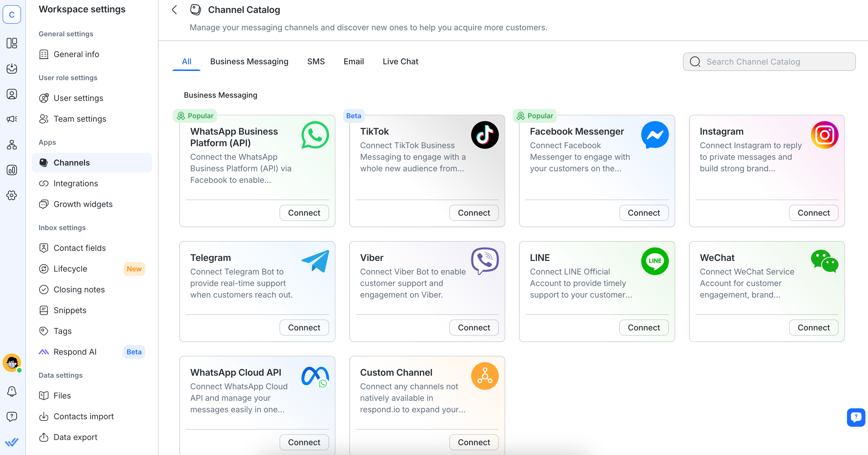The height and width of the screenshot is (455, 868).
Task: Go back using the back arrow
Action: click(x=174, y=10)
